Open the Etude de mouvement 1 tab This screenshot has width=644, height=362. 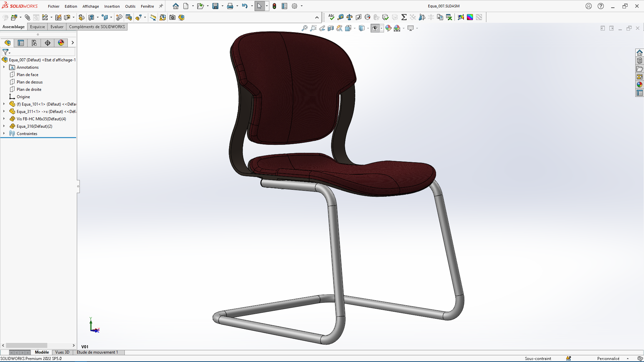point(98,352)
